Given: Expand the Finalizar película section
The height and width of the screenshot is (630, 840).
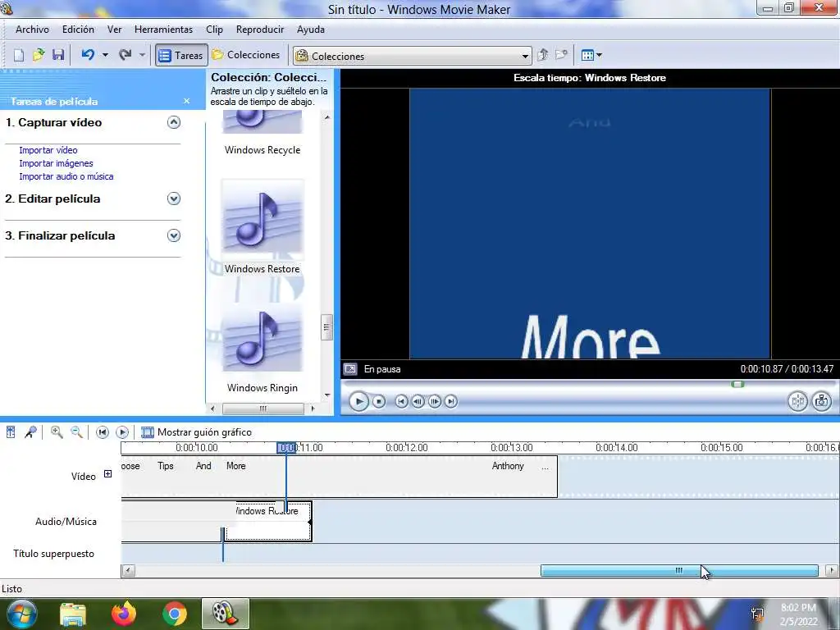Looking at the screenshot, I should (174, 235).
